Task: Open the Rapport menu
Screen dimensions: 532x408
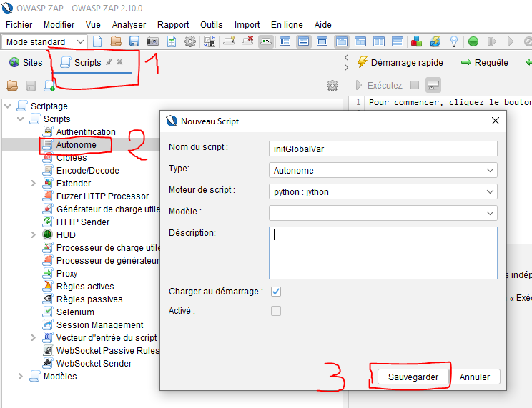Action: [173, 25]
